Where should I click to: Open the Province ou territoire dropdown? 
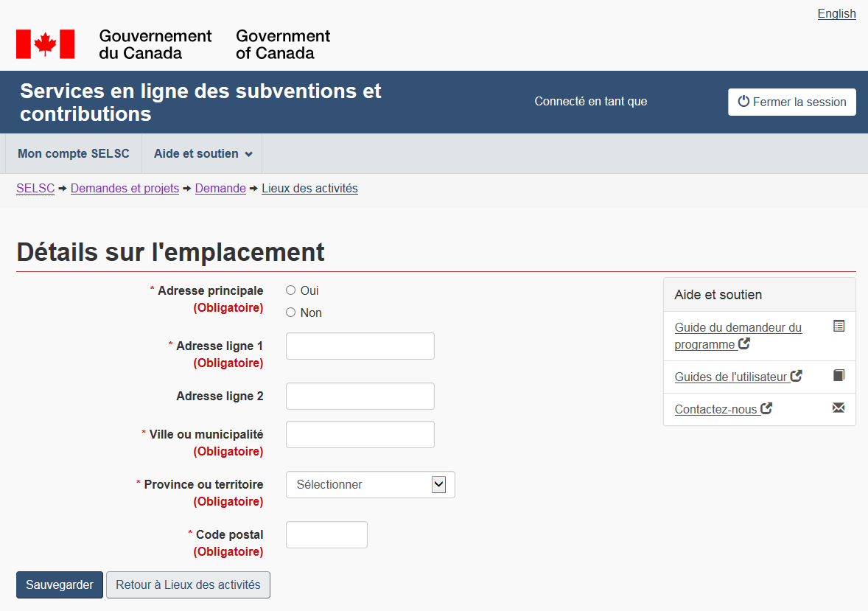[370, 485]
